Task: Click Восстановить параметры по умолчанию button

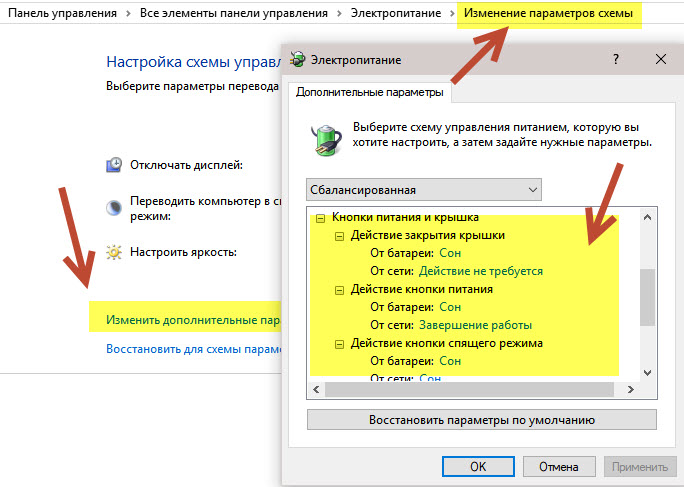Action: pos(482,419)
